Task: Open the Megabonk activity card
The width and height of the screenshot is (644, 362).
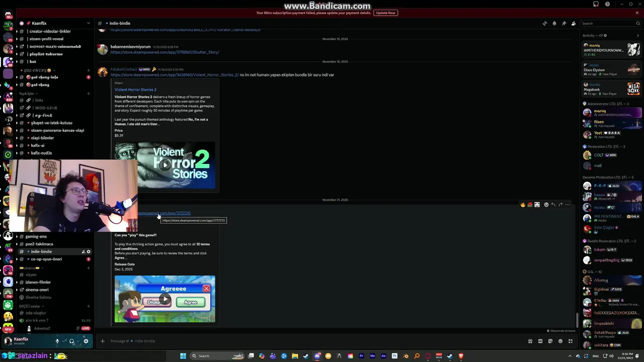Action: (x=611, y=89)
